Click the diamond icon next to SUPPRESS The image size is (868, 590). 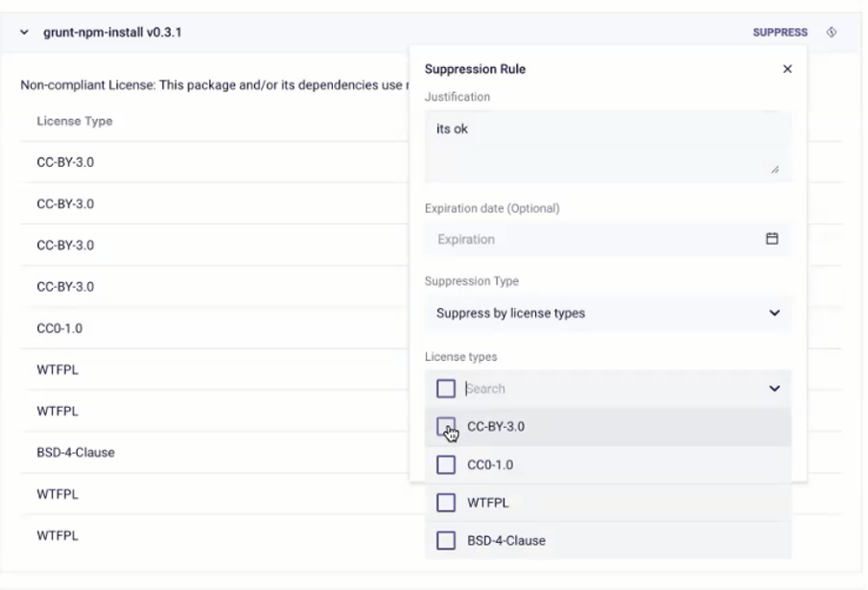click(832, 33)
